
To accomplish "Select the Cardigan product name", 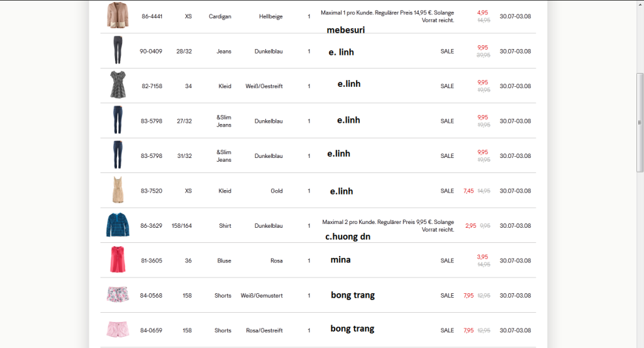I will pyautogui.click(x=220, y=16).
